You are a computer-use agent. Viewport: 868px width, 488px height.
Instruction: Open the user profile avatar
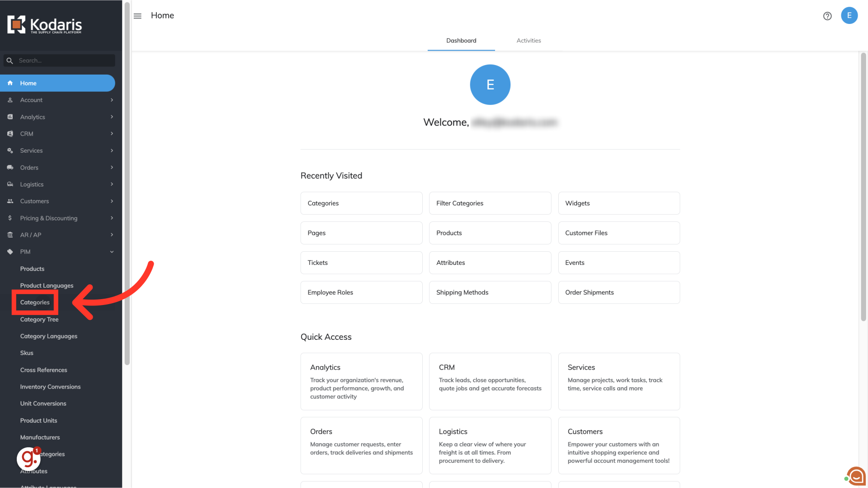(x=849, y=15)
